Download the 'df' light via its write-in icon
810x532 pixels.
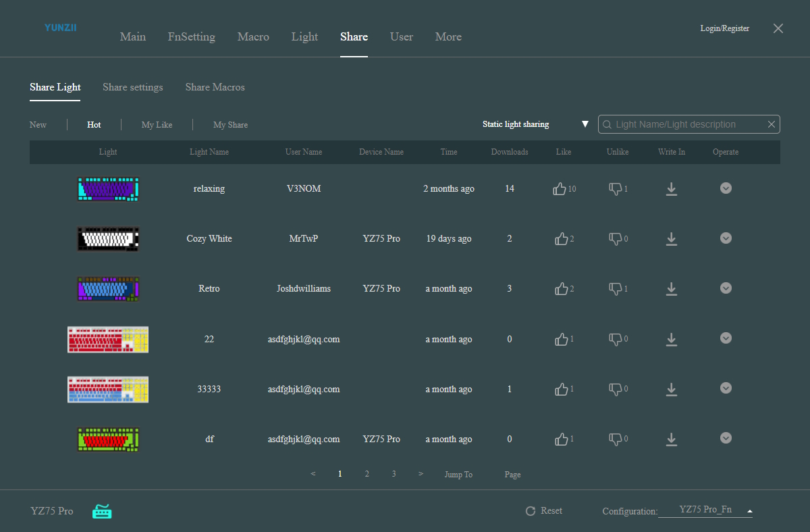(671, 440)
